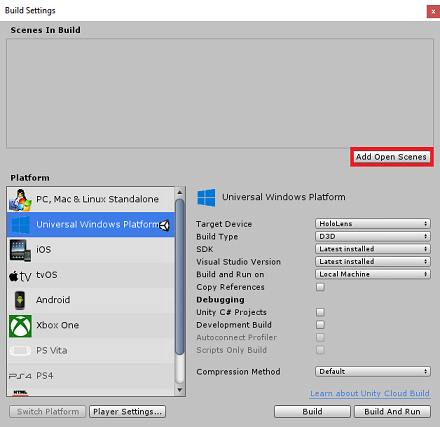Pick the PS Vita platform icon

20,351
